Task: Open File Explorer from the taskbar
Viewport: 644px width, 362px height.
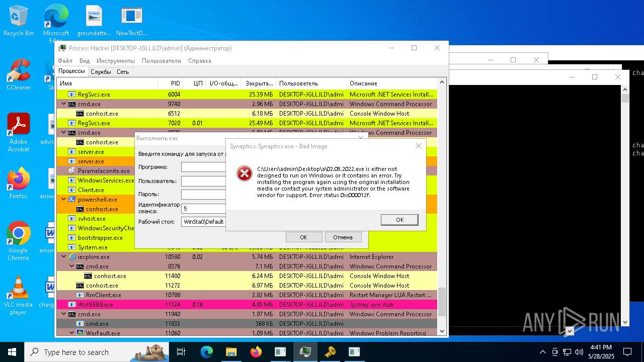Action: 231,352
